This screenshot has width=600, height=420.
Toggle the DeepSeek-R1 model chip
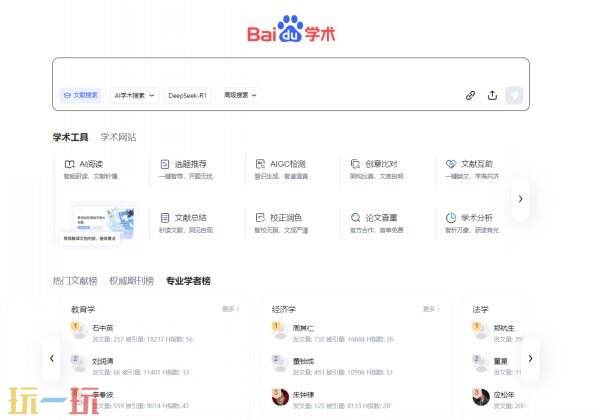187,95
